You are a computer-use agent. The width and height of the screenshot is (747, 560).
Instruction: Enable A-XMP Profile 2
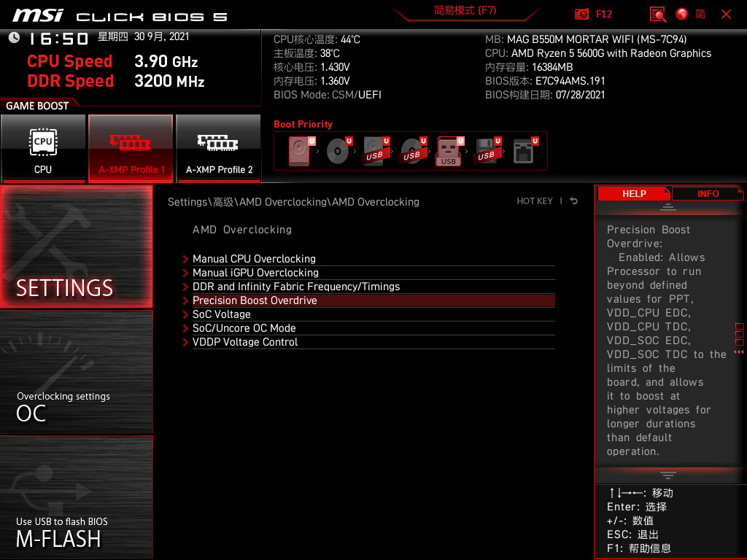(218, 148)
